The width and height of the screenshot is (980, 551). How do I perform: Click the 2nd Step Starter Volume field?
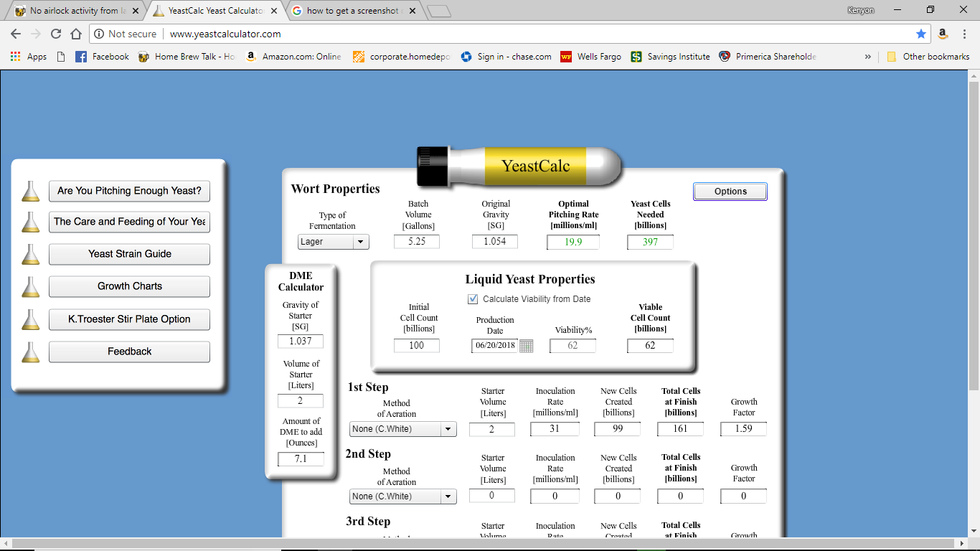pyautogui.click(x=492, y=496)
